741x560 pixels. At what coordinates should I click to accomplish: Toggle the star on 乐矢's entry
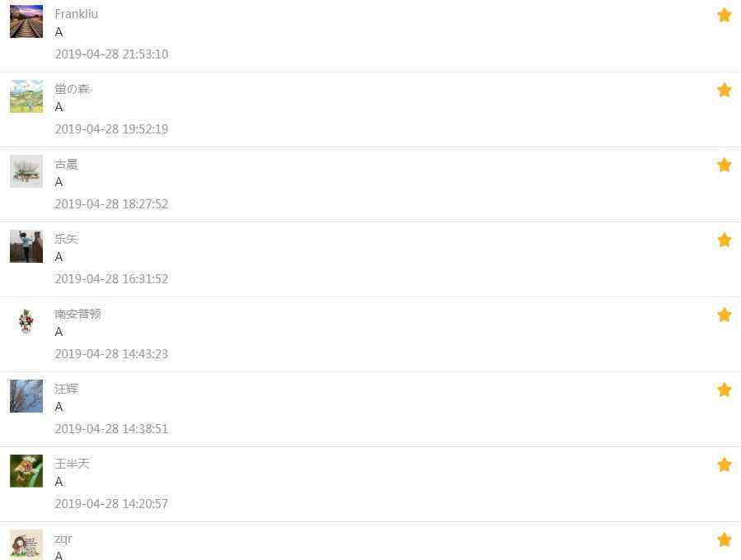click(724, 240)
